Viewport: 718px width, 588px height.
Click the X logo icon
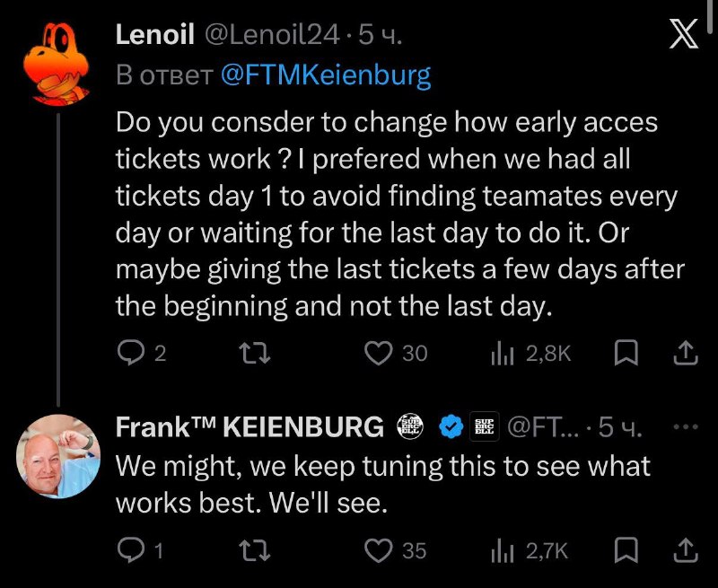coord(685,35)
